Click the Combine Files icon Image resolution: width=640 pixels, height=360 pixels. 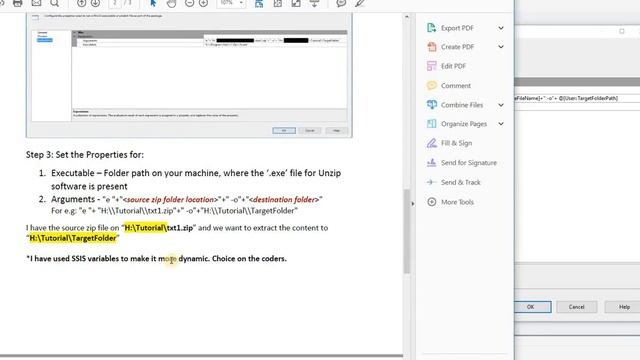click(x=431, y=104)
